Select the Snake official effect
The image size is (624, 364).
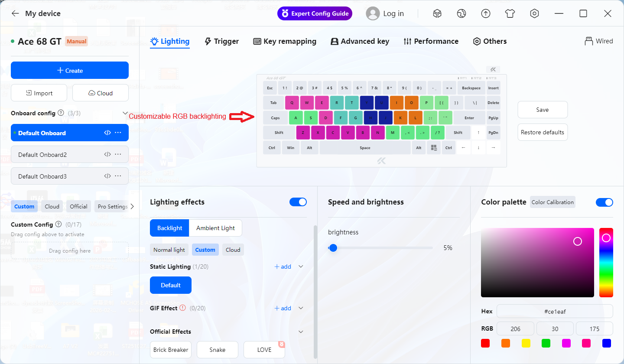(218, 350)
